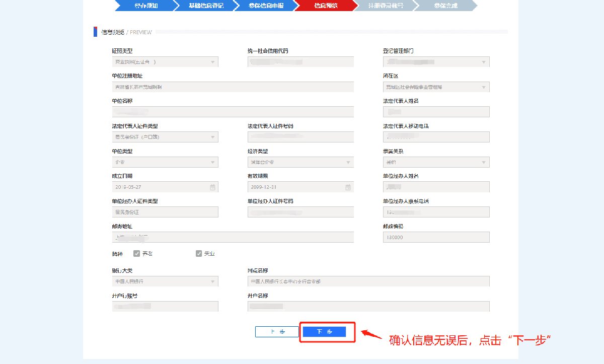Click the calendar icon in 成立日期 field
Screen dimensions: 604x364
point(212,187)
